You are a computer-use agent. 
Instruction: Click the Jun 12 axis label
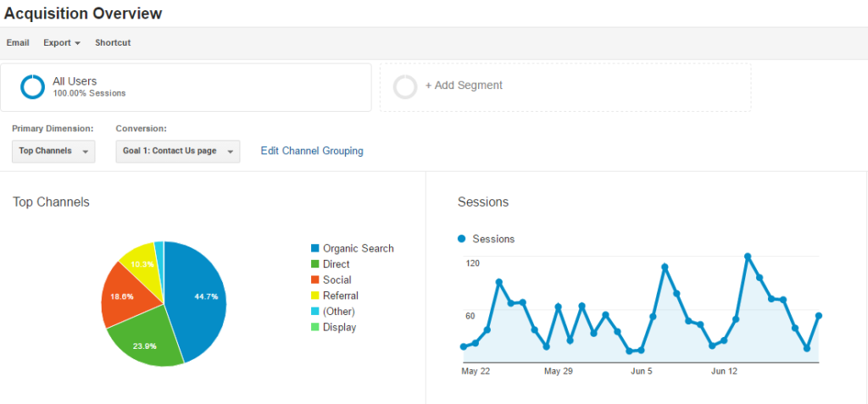[x=724, y=371]
